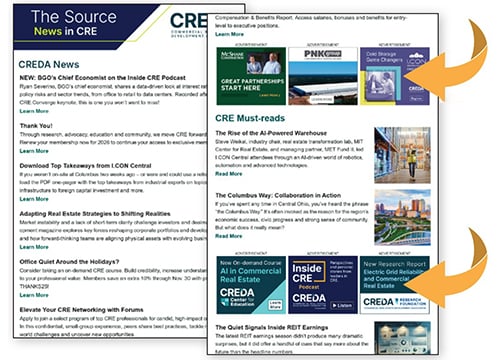Click Learn More under Thank You article
This screenshot has height=360, width=500.
34,151
